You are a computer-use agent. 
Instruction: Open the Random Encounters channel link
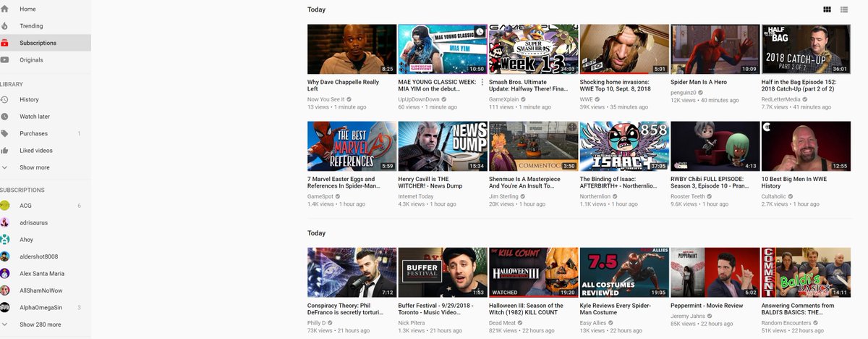(x=787, y=322)
